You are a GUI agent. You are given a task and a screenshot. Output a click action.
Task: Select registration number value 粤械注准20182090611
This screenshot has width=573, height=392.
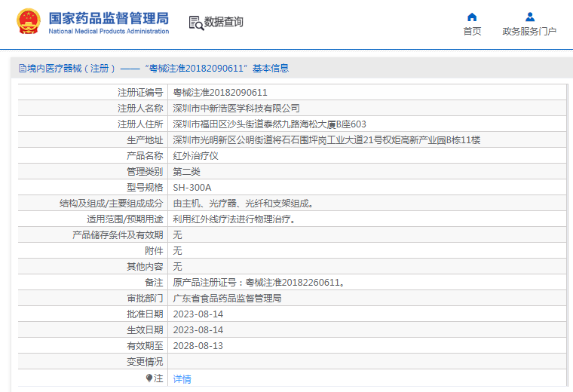[220, 93]
